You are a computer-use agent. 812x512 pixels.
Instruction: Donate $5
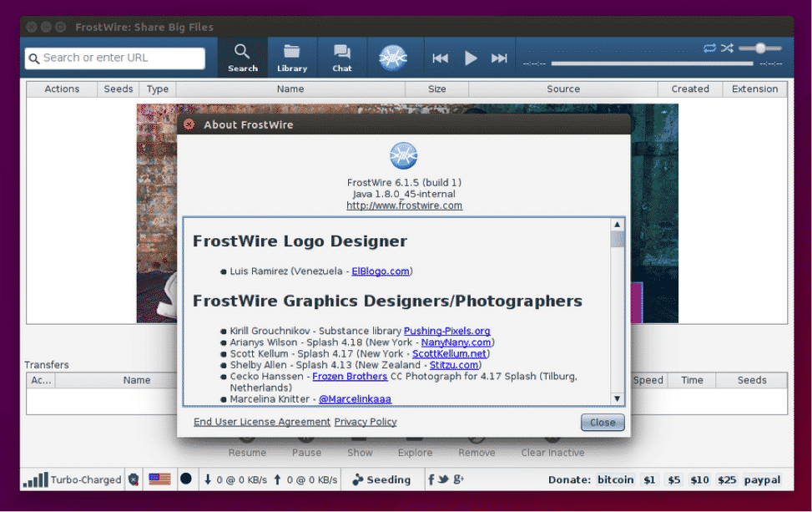(673, 480)
